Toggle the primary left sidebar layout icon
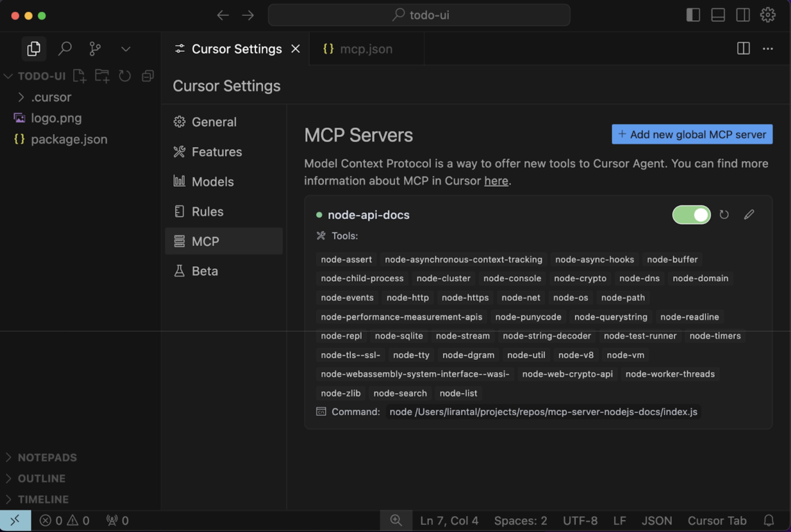This screenshot has height=532, width=791. point(693,15)
